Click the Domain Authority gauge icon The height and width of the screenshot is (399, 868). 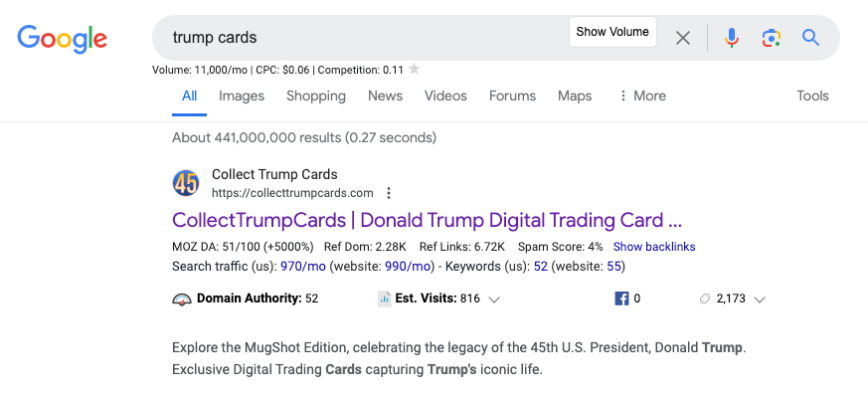[x=182, y=299]
